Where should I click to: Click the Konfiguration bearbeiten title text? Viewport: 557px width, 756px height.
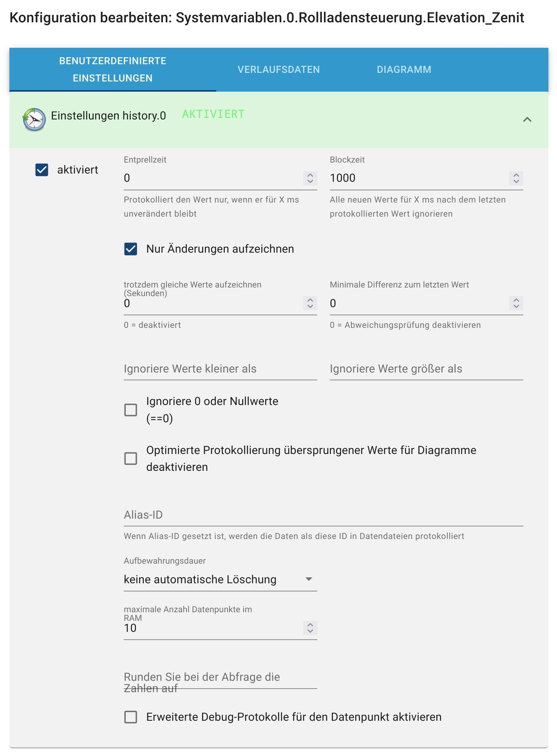tap(267, 18)
